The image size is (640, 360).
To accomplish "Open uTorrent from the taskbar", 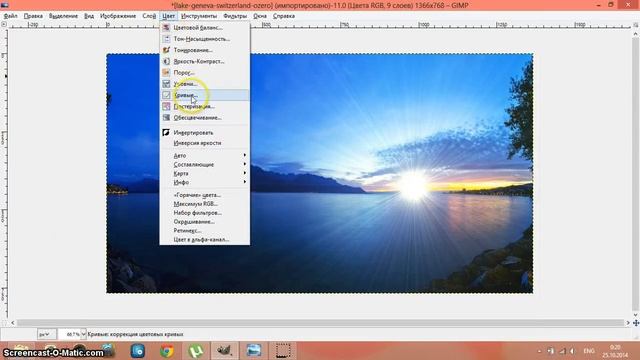I will point(196,351).
